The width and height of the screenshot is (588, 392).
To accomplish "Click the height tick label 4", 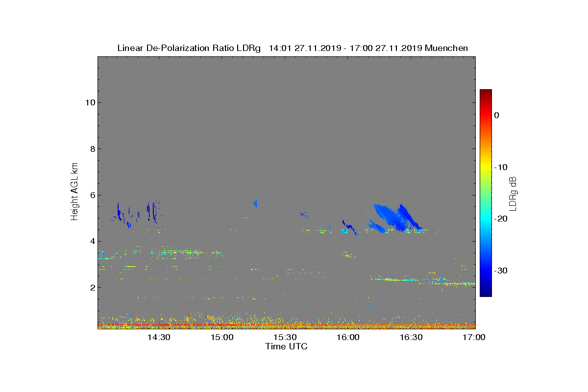I will [92, 241].
